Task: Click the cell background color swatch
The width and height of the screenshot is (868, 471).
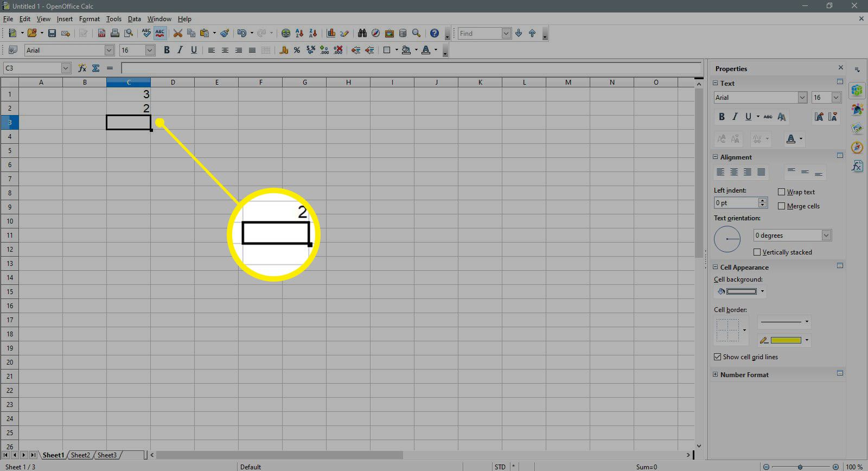Action: click(741, 291)
